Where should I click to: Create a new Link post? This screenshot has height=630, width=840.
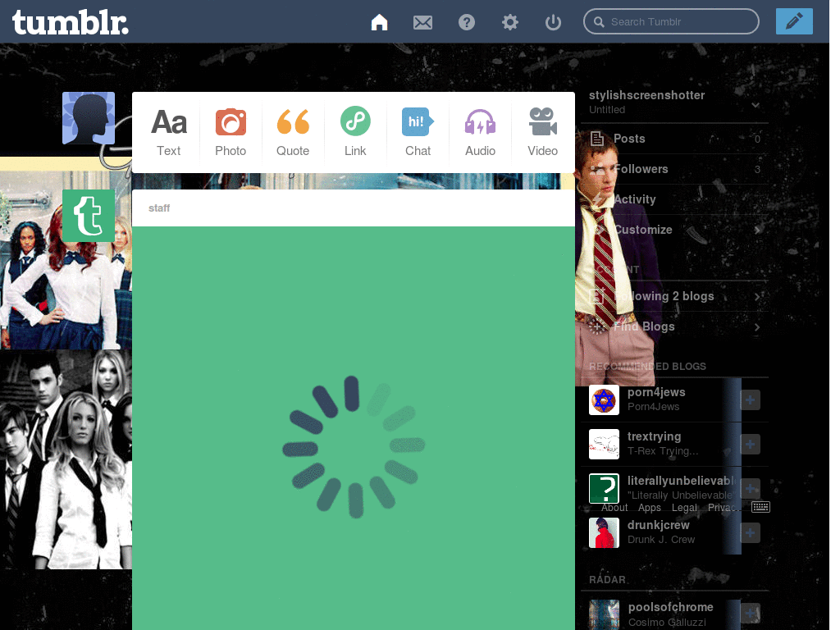(355, 132)
